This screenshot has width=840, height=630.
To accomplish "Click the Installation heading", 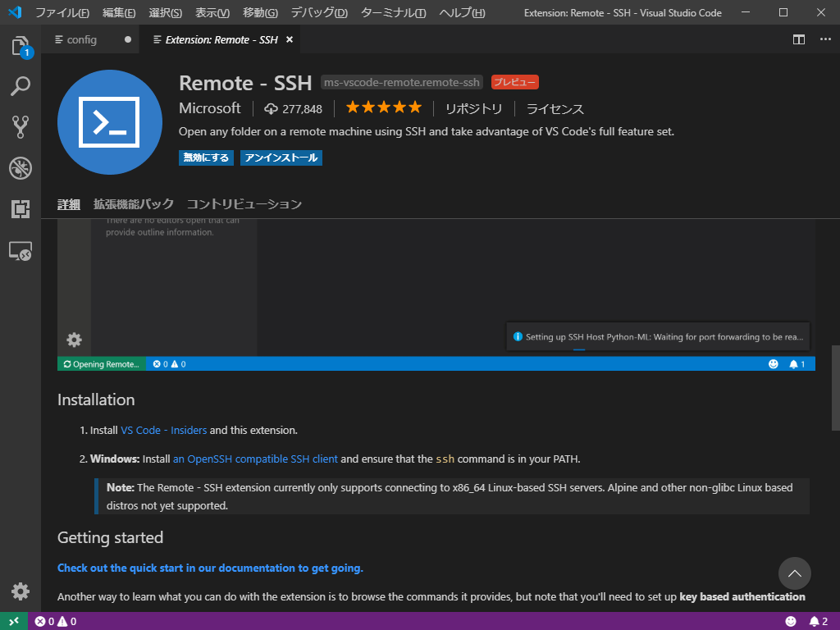I will 97,399.
